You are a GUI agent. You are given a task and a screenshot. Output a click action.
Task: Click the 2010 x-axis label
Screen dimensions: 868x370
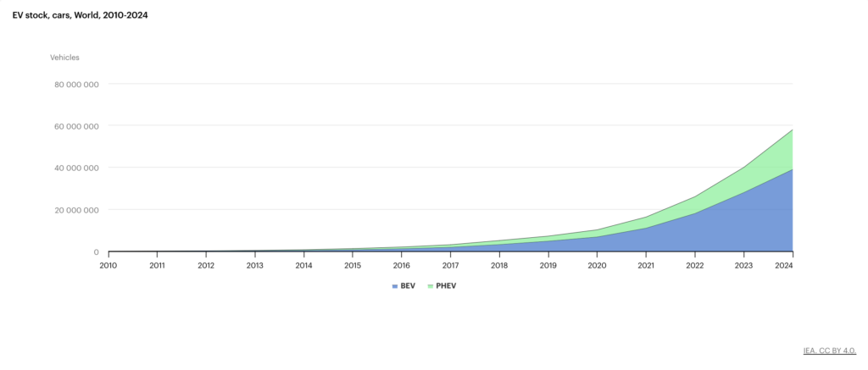108,266
